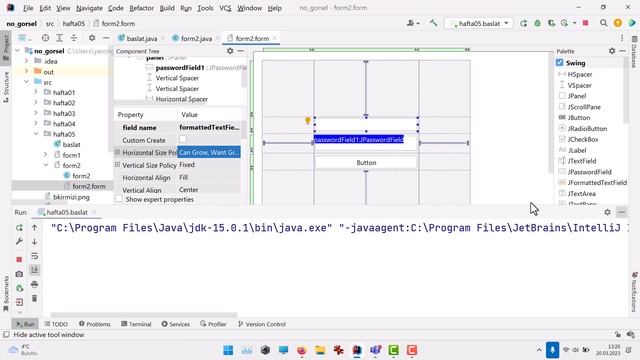The image size is (640, 360).
Task: Open File Explorer from taskbar
Action: tap(320, 350)
